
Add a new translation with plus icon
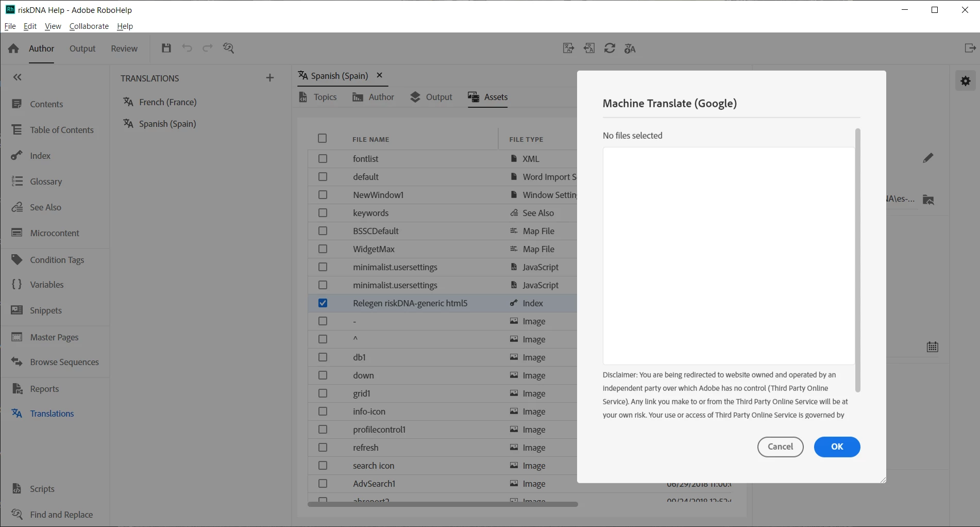[x=270, y=78]
